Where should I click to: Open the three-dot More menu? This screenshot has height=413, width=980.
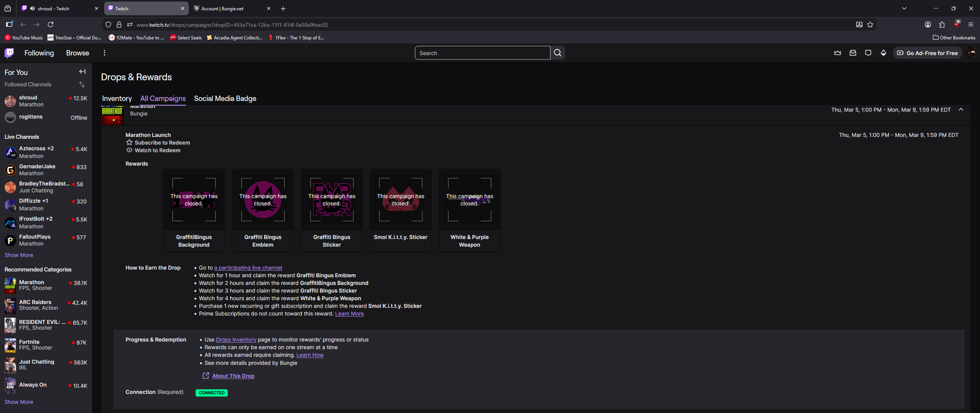[105, 53]
